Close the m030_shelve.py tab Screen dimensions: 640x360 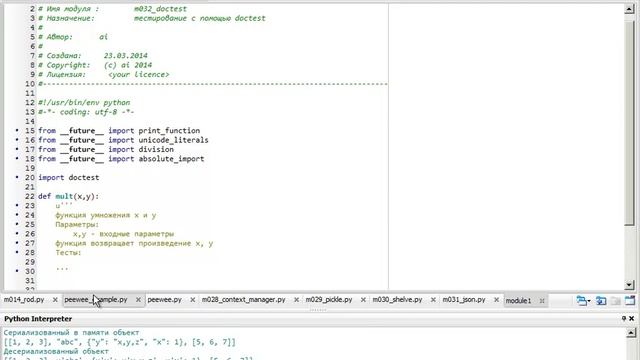tap(433, 300)
